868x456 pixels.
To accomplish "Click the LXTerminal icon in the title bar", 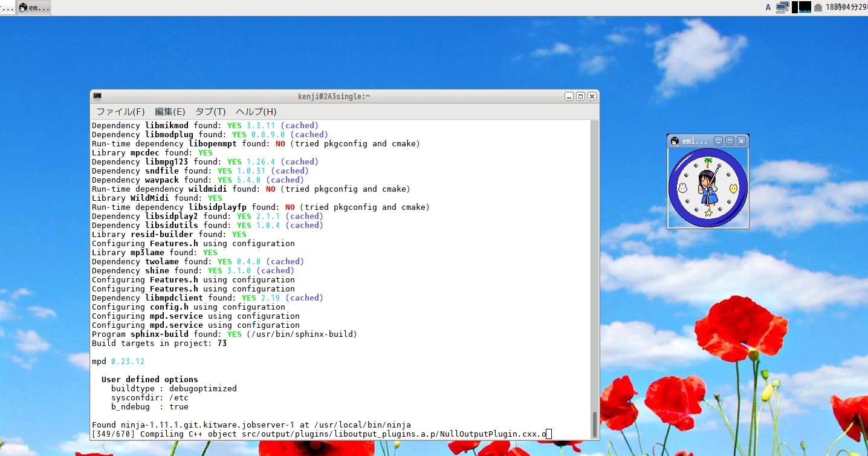I will [x=97, y=96].
